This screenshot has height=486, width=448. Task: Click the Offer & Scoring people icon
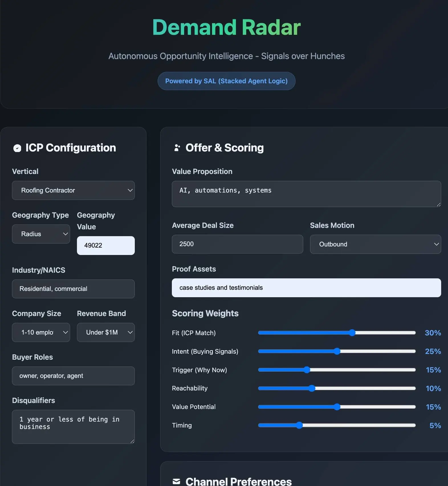(177, 148)
